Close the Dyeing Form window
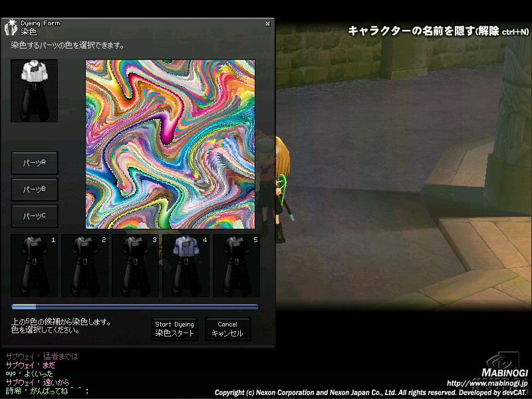Screen dimensions: 532x399 267,23
